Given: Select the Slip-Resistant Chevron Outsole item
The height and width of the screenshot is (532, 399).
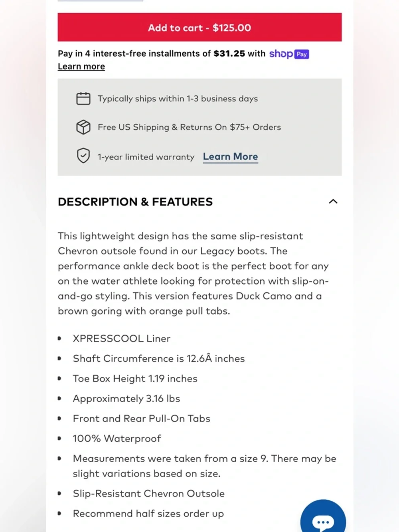Looking at the screenshot, I should click(x=149, y=494).
